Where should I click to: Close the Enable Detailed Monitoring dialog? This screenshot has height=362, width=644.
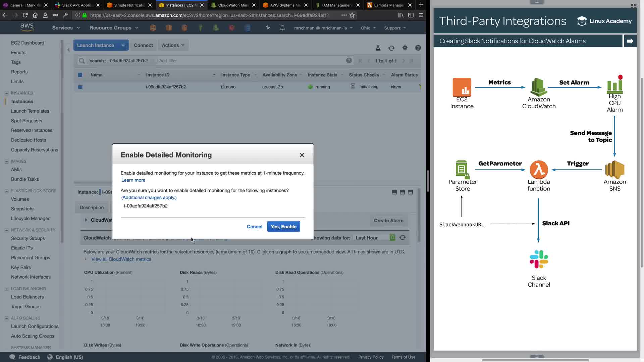point(302,155)
